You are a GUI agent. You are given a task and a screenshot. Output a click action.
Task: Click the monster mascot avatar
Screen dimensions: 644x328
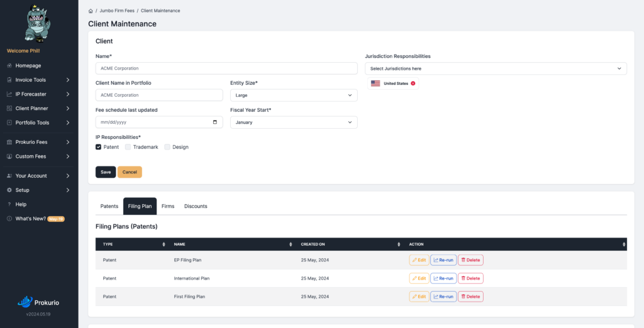pos(37,23)
